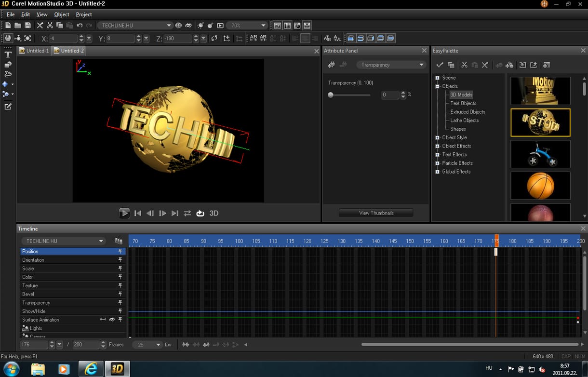Switch to the Untitled-1 tab
The width and height of the screenshot is (588, 377).
pos(34,51)
